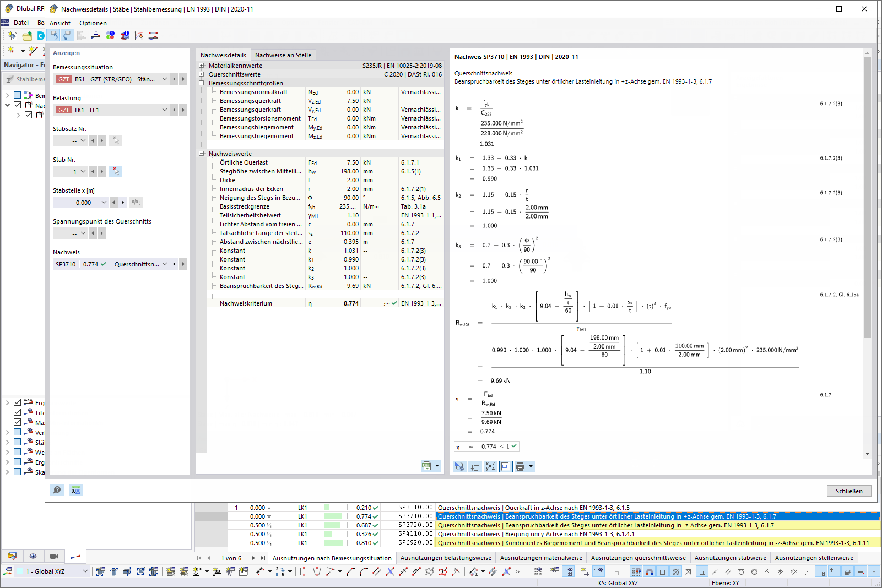Screen dimensions: 882x588
Task: Click the printer icon in the formula panel
Action: [x=520, y=467]
